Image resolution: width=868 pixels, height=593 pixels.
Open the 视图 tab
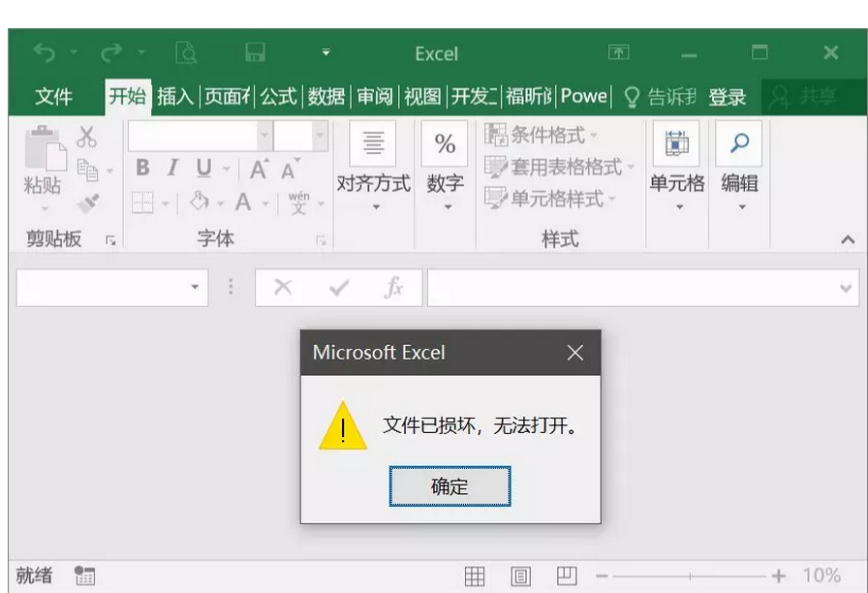pyautogui.click(x=422, y=96)
